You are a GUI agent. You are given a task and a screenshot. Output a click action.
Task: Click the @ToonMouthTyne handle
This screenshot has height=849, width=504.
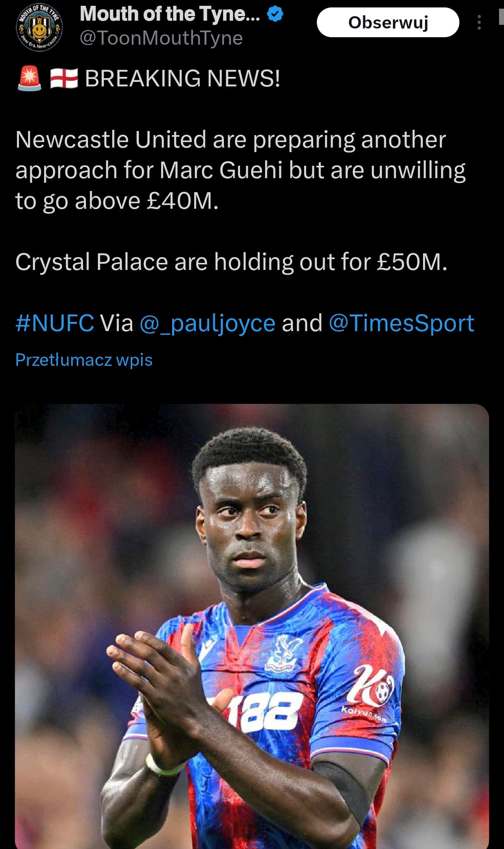click(x=161, y=38)
